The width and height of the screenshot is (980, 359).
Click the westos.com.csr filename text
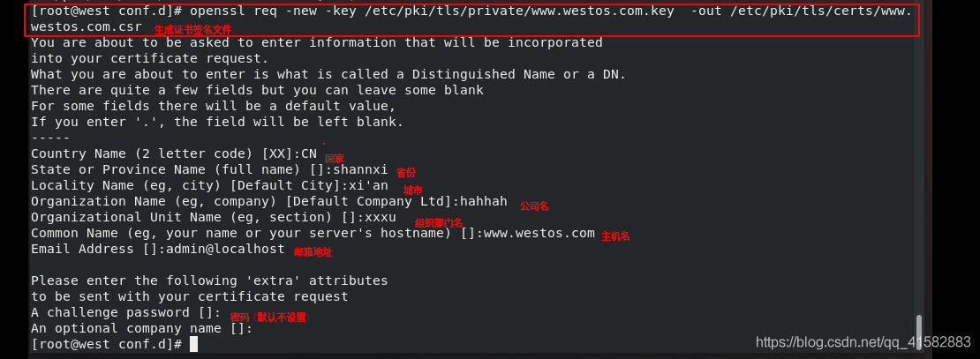click(x=86, y=26)
